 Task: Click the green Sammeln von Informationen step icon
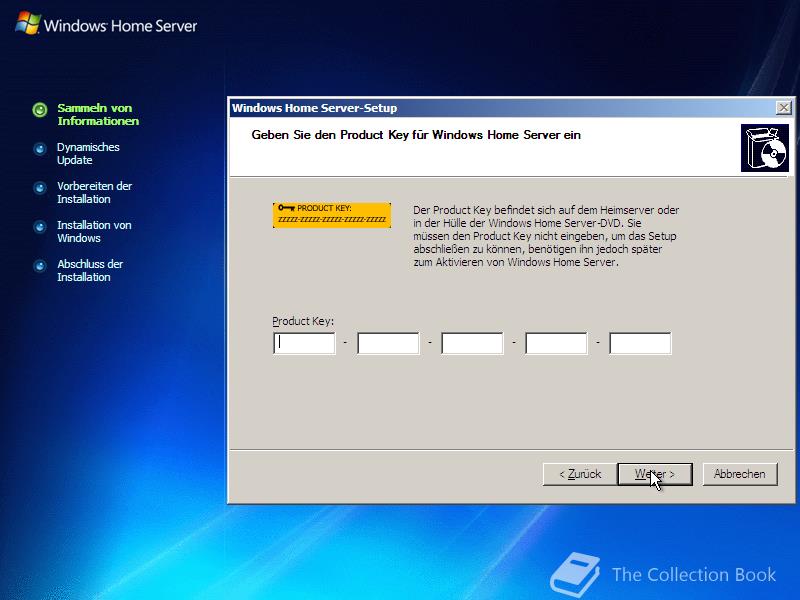[x=40, y=110]
